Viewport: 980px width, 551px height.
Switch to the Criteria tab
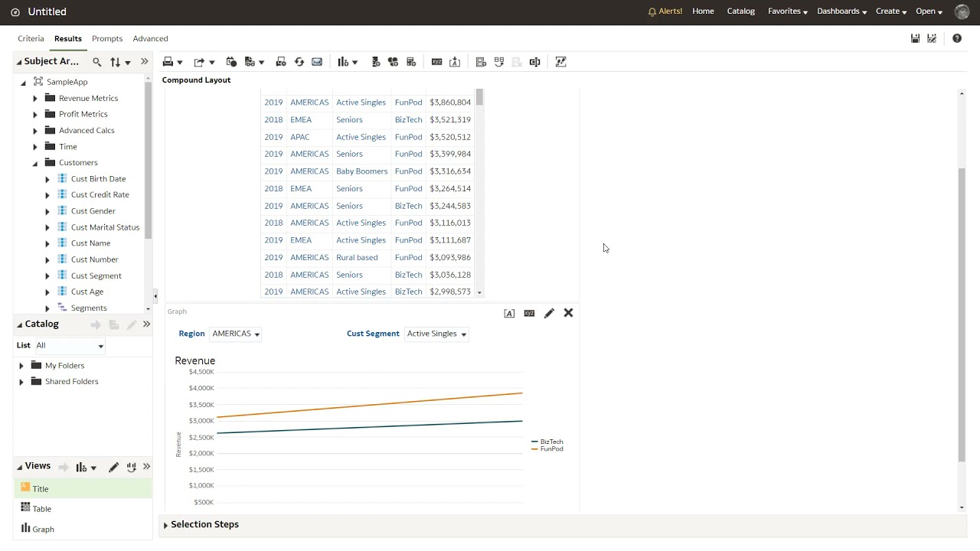(x=31, y=38)
